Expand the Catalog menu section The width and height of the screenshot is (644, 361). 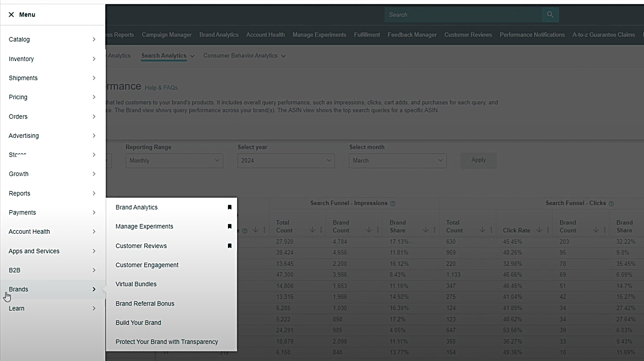click(x=52, y=39)
